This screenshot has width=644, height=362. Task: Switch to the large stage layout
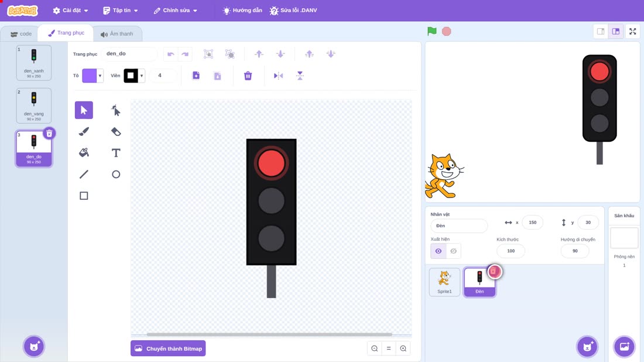[616, 31]
